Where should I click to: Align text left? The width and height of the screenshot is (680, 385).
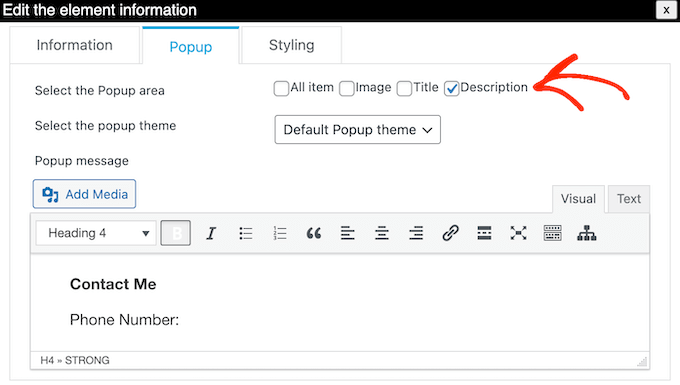pyautogui.click(x=348, y=233)
